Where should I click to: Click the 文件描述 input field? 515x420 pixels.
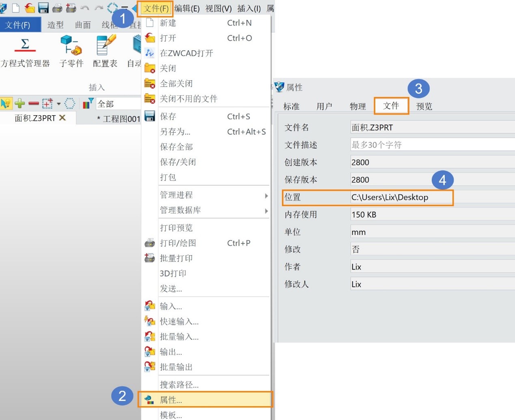point(433,145)
